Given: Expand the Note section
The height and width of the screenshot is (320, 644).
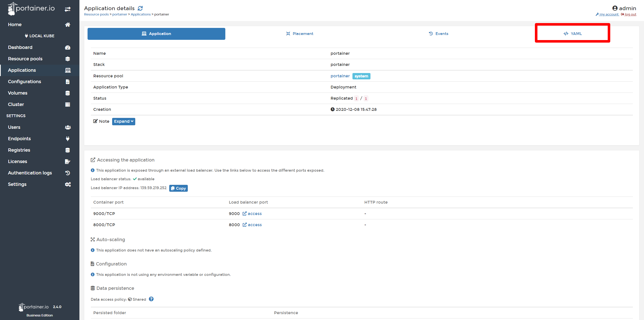Looking at the screenshot, I should 124,121.
